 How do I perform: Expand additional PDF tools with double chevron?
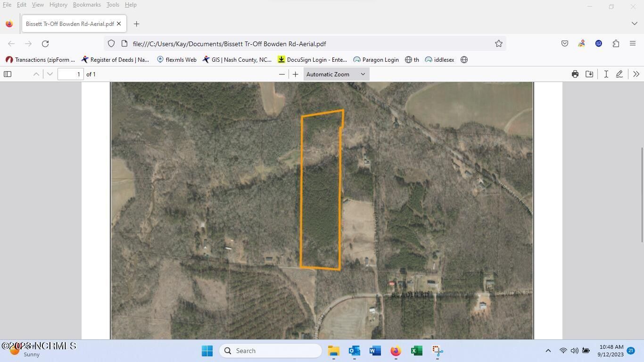636,74
